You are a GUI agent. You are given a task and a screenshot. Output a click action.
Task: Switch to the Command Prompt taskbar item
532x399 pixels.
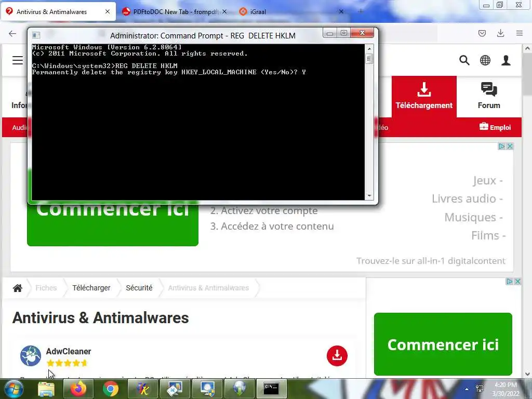pyautogui.click(x=271, y=389)
